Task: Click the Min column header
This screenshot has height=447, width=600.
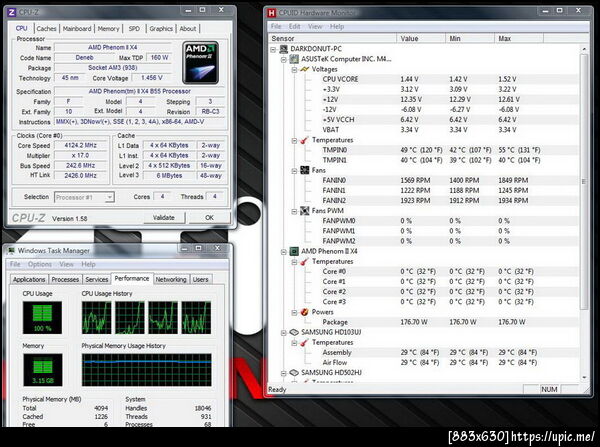Action: click(470, 38)
